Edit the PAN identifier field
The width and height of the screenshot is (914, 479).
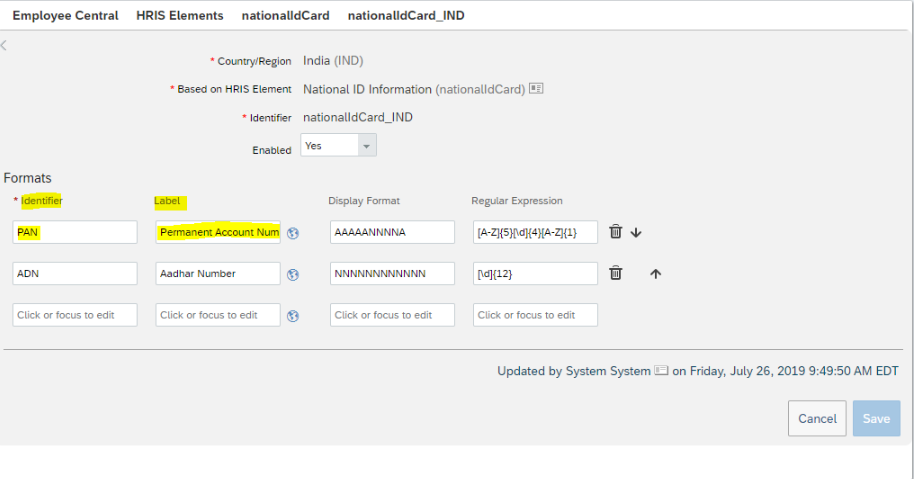click(x=75, y=232)
